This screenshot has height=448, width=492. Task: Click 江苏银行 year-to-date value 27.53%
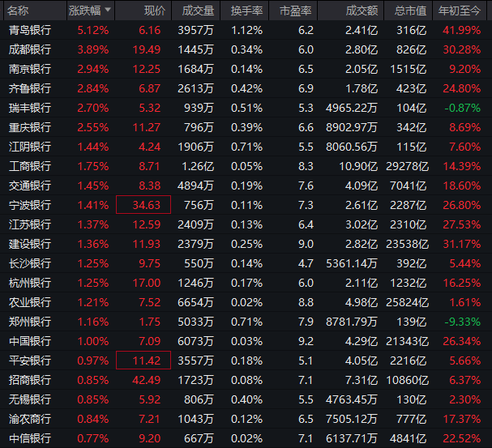tap(461, 224)
